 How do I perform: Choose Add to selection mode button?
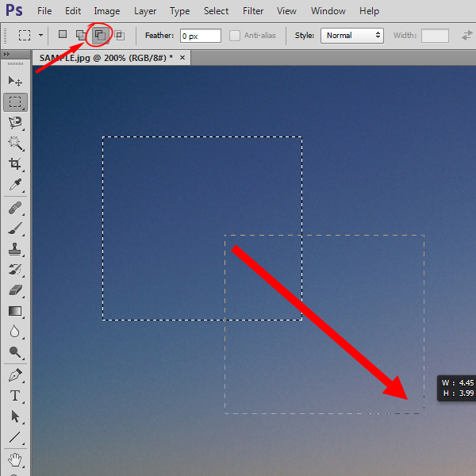[81, 35]
